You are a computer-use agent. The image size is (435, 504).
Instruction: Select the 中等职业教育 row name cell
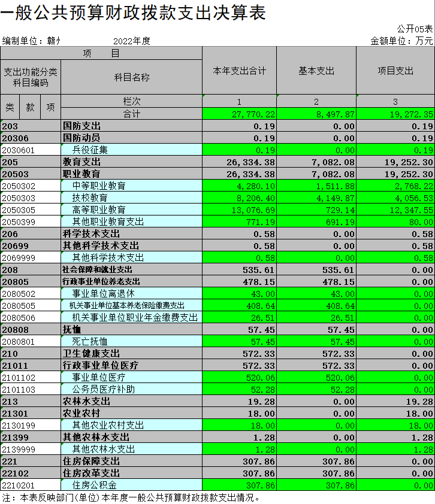coord(131,186)
